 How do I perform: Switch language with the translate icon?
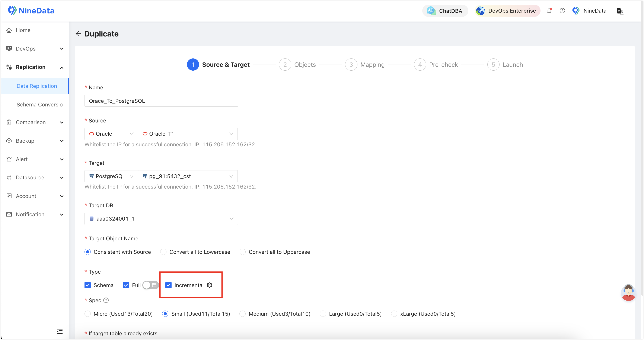coord(620,11)
